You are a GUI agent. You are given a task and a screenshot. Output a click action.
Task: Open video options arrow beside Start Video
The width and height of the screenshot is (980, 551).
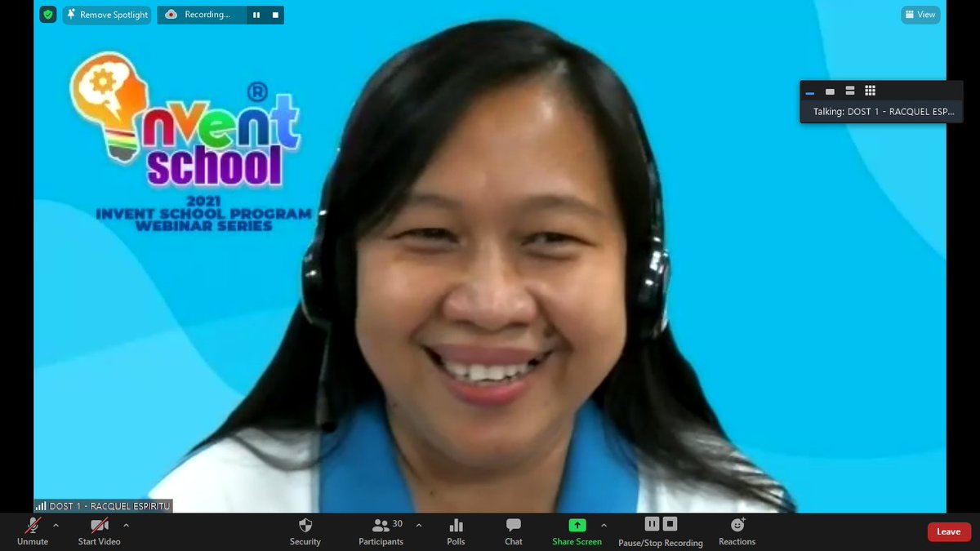click(x=126, y=525)
